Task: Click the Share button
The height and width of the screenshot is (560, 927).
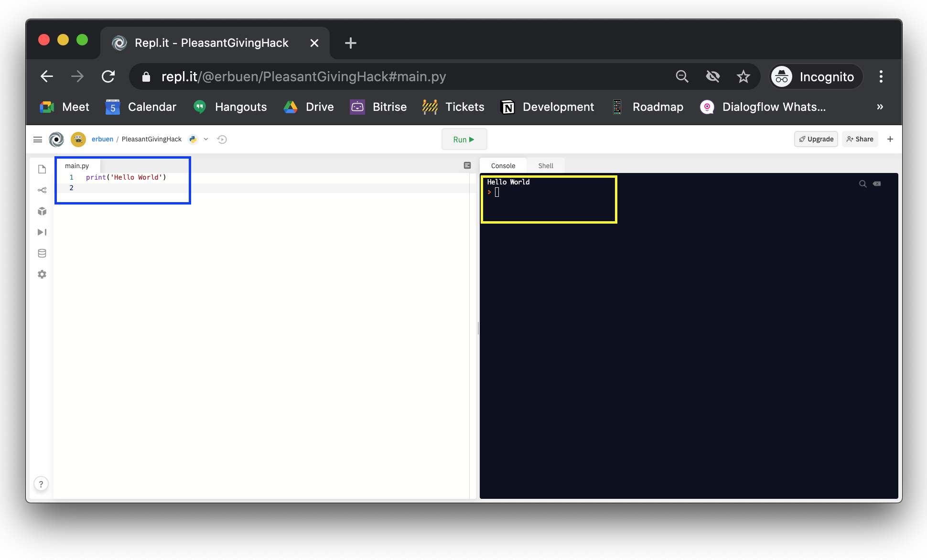Action: [x=860, y=139]
